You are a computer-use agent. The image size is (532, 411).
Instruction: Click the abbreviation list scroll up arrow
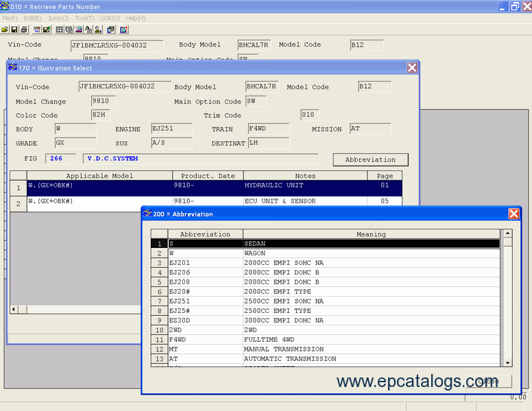[507, 234]
